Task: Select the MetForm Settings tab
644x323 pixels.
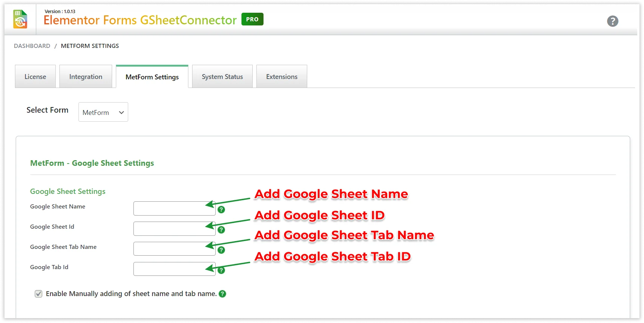Action: click(152, 77)
